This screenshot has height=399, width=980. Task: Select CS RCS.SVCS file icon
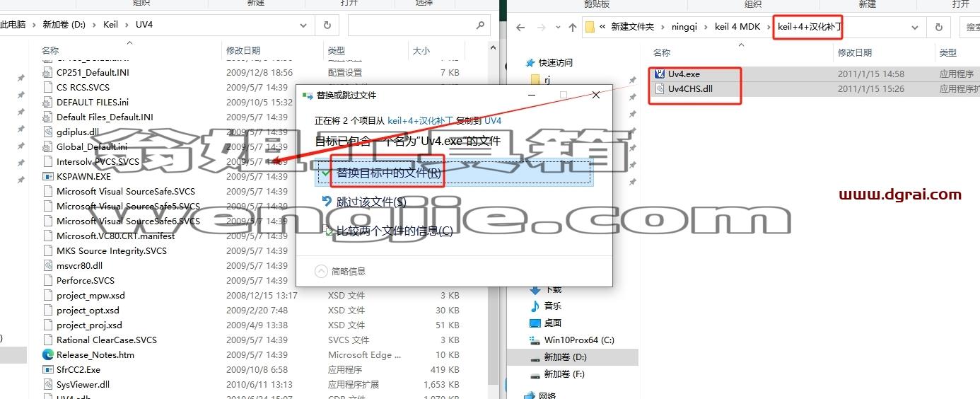coord(47,88)
